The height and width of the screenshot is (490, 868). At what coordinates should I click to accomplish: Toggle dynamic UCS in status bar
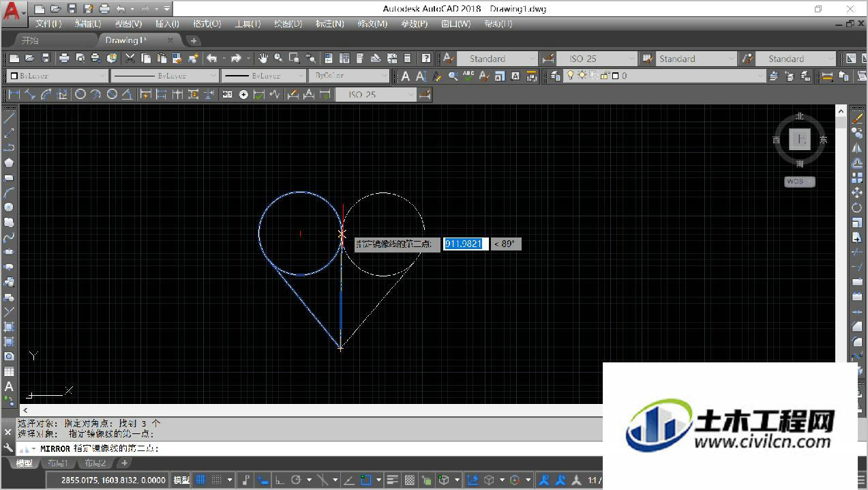pyautogui.click(x=472, y=480)
